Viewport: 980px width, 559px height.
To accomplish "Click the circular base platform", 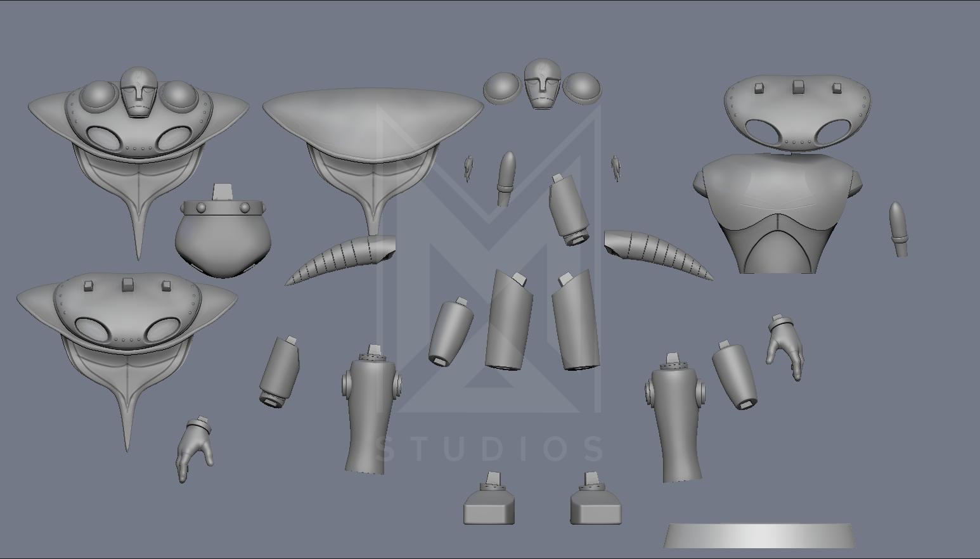I will click(x=759, y=536).
